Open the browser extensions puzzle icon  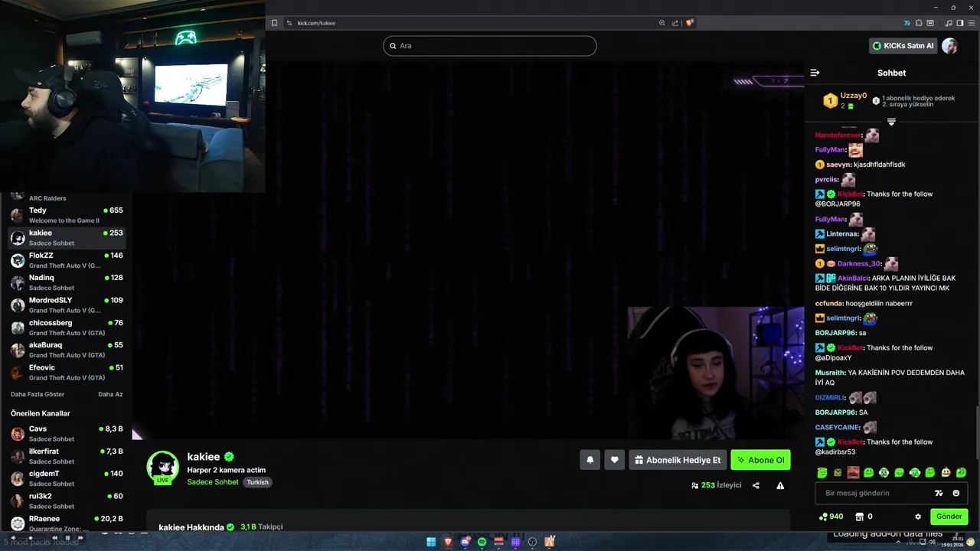point(919,23)
